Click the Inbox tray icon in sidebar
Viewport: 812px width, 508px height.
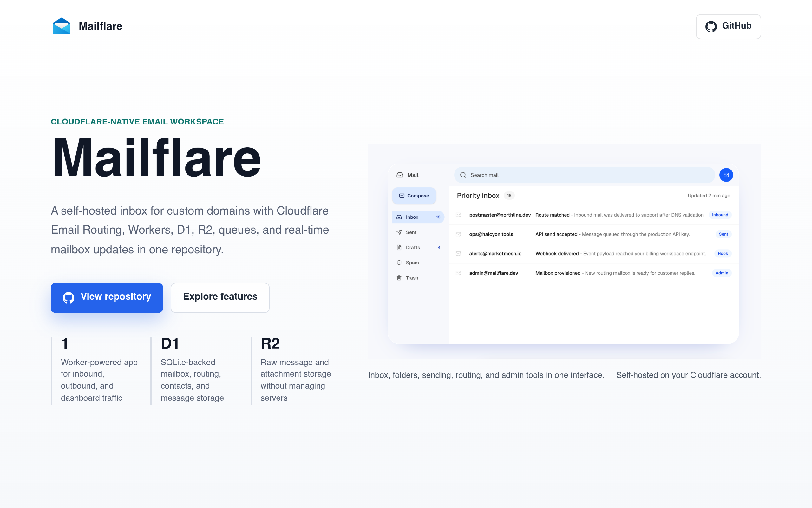399,217
